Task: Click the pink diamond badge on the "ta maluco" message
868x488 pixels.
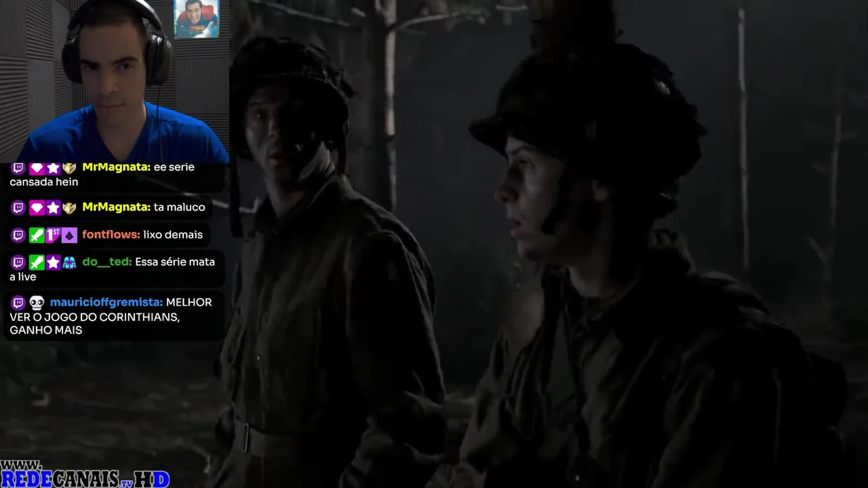Action: point(37,207)
